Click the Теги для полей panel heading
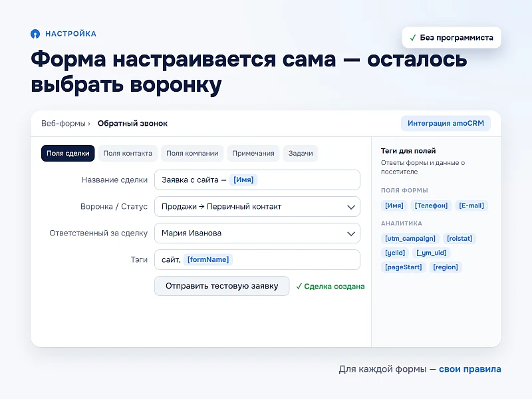This screenshot has height=399, width=532. [408, 151]
